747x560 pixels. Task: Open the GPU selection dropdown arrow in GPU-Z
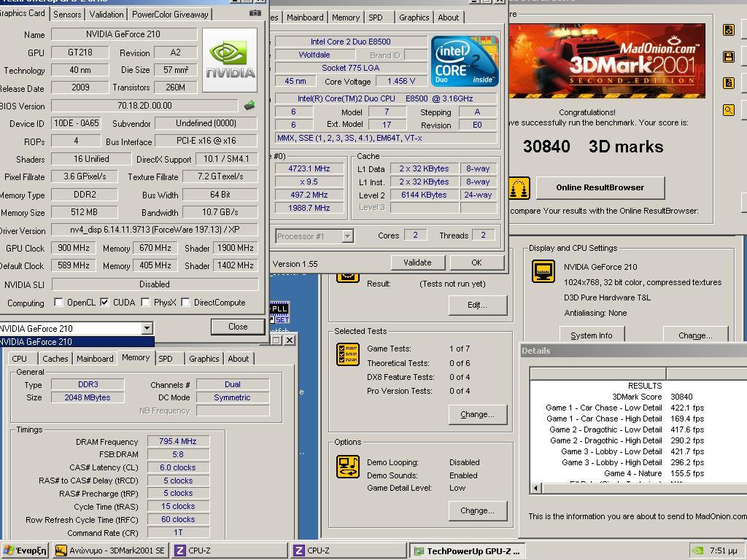[147, 328]
